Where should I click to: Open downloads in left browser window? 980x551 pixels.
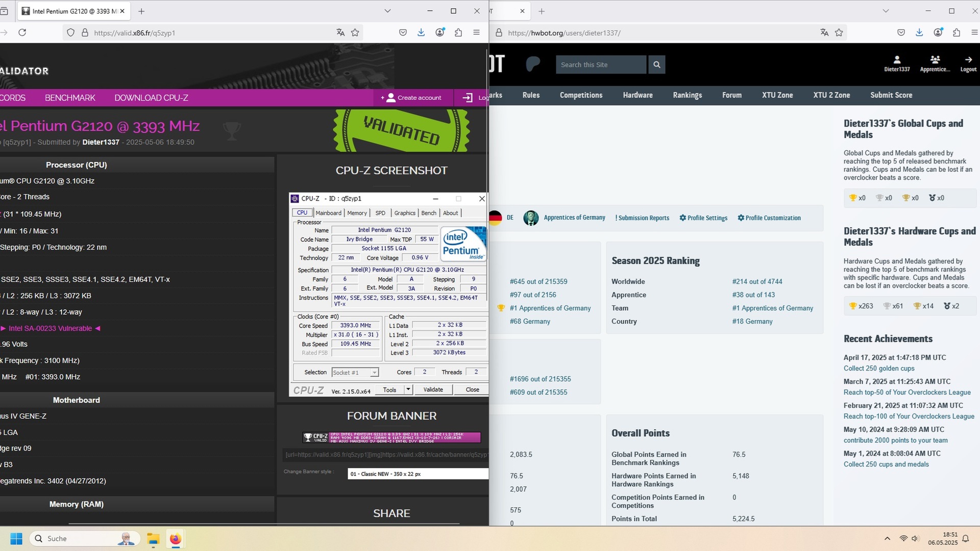pos(421,33)
